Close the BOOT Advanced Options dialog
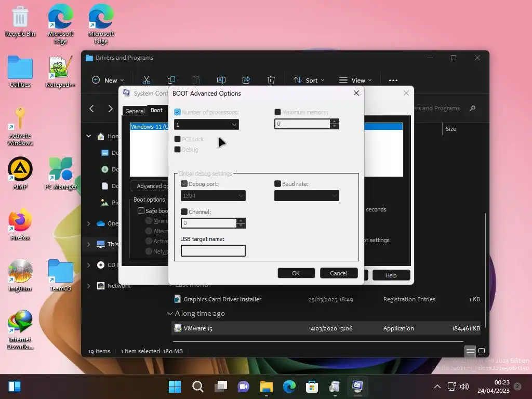The width and height of the screenshot is (532, 399). pyautogui.click(x=356, y=93)
